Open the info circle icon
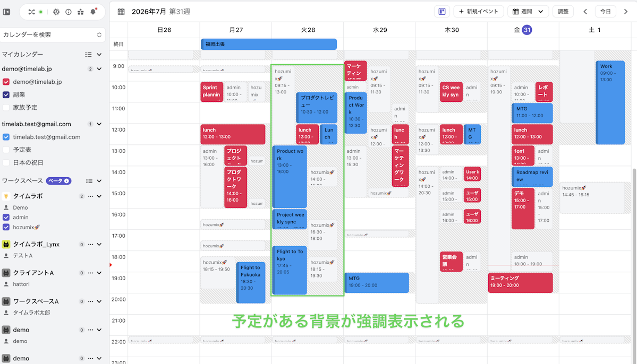Viewport: 637px width, 364px height. point(68,12)
